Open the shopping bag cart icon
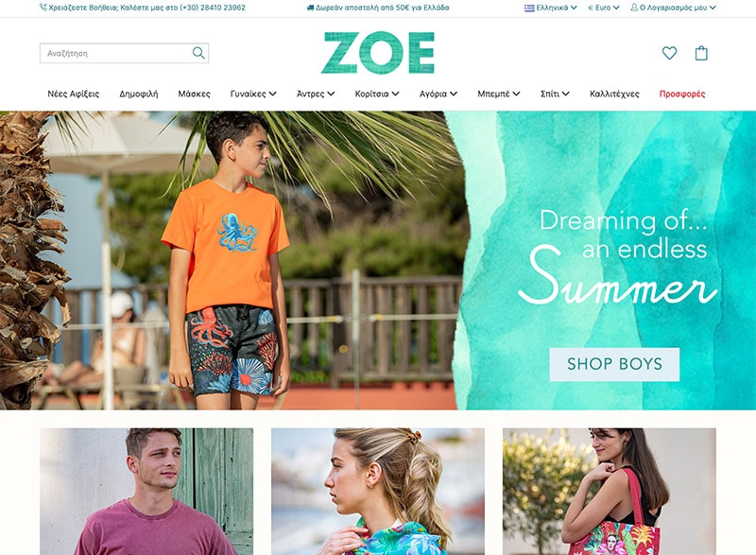 coord(701,53)
